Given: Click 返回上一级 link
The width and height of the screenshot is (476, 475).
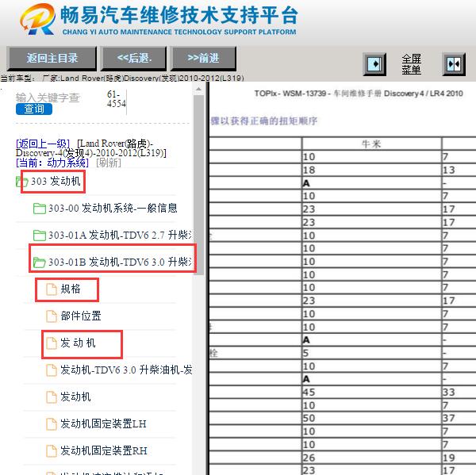Looking at the screenshot, I should click(x=43, y=144).
